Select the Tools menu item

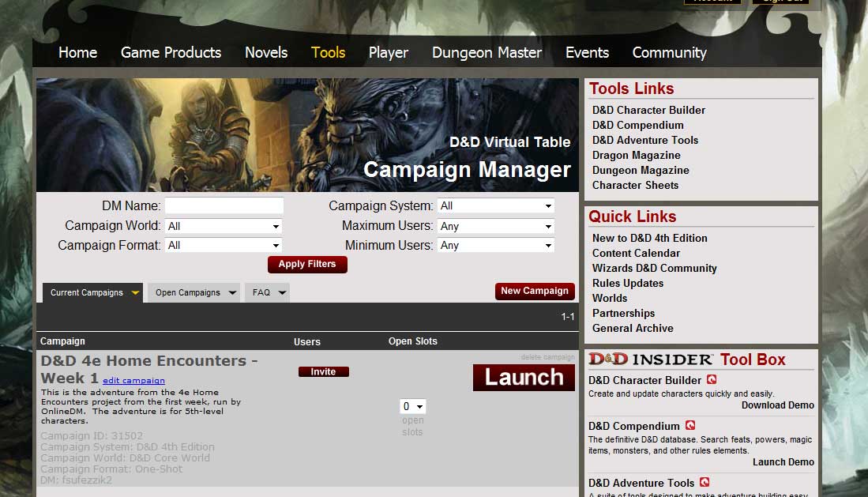pos(329,53)
